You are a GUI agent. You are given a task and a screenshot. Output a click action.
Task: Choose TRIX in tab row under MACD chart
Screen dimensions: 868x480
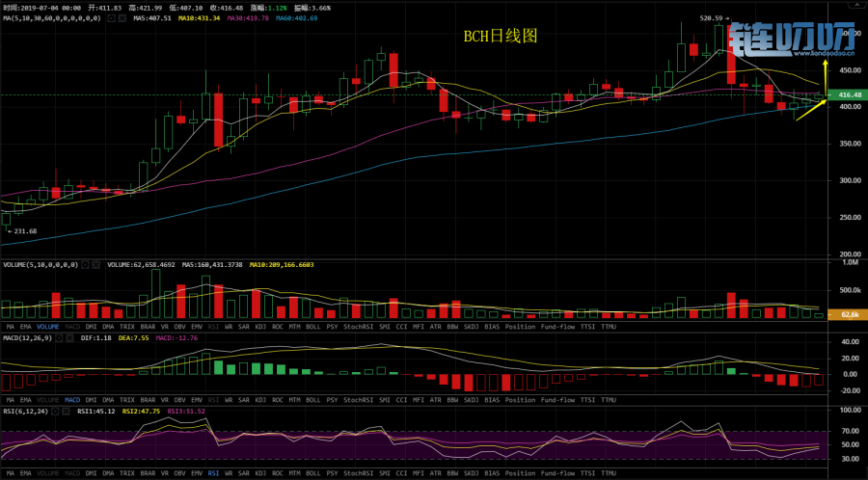[126, 399]
